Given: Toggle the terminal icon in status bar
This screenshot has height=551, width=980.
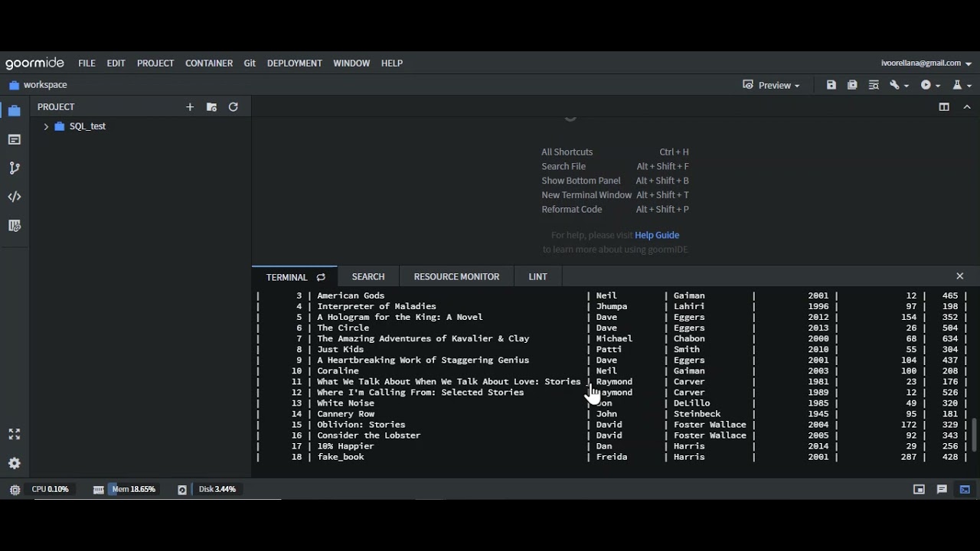Looking at the screenshot, I should coord(965,490).
